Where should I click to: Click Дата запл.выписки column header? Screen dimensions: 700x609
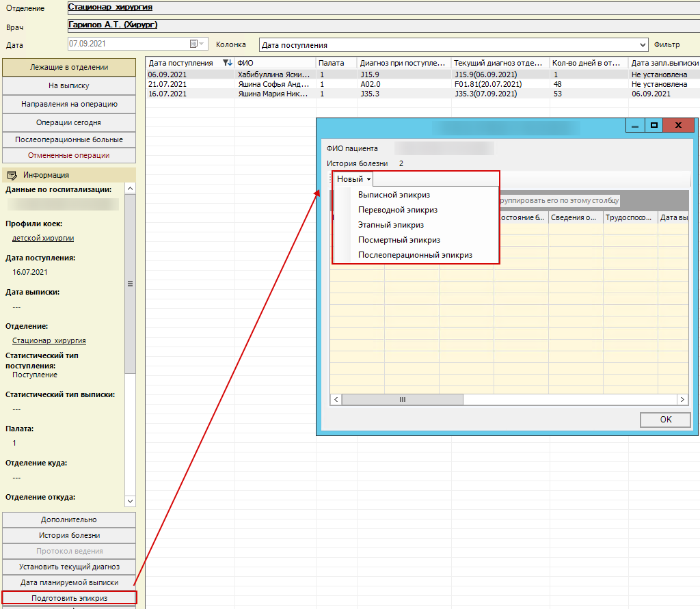pyautogui.click(x=664, y=63)
